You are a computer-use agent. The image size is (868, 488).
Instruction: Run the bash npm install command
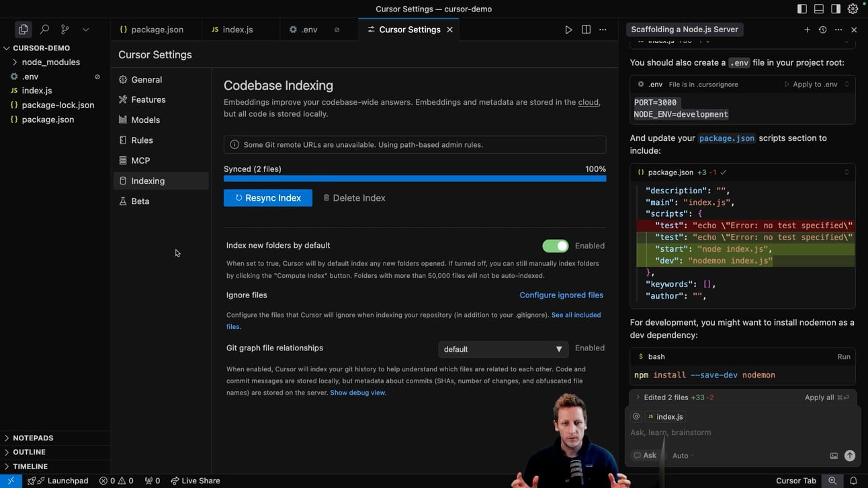(844, 356)
